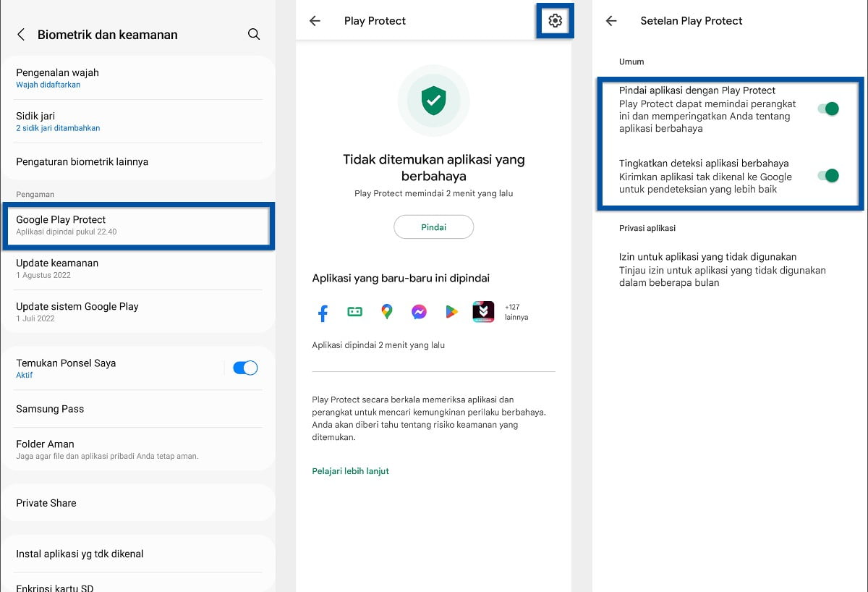The image size is (868, 592).
Task: Tap the back arrow on Setelan Play Protect
Action: point(611,21)
